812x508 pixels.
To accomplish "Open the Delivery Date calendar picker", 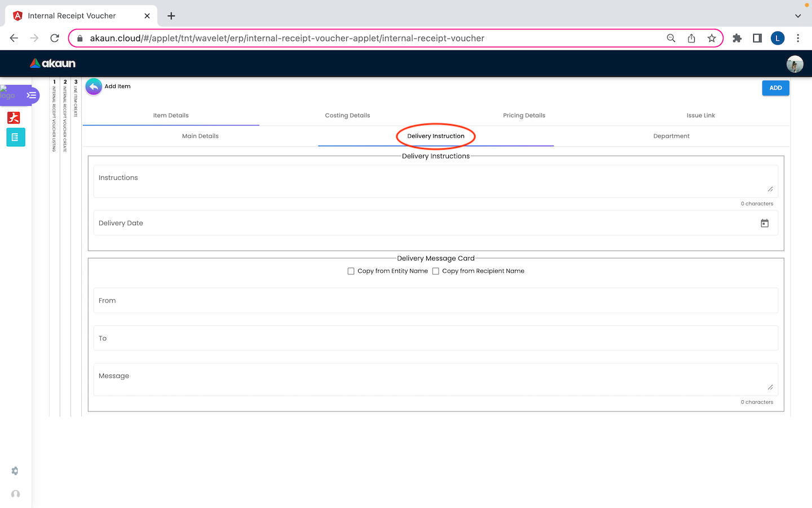I will point(764,224).
